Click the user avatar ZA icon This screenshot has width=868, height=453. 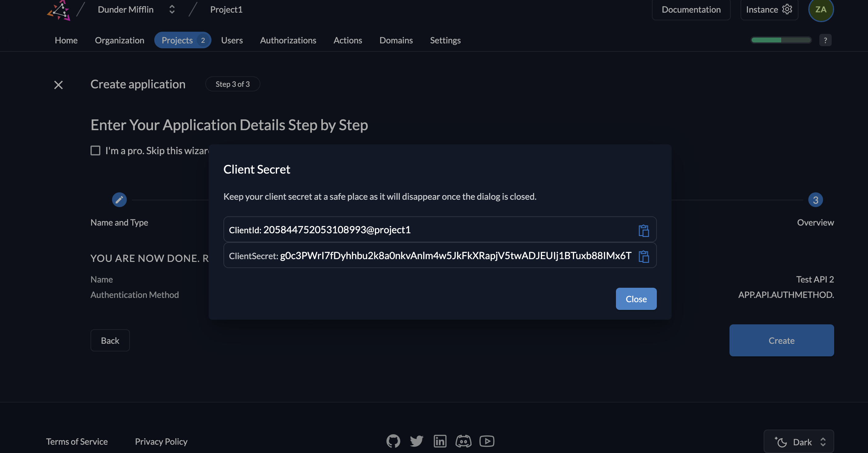(x=821, y=10)
